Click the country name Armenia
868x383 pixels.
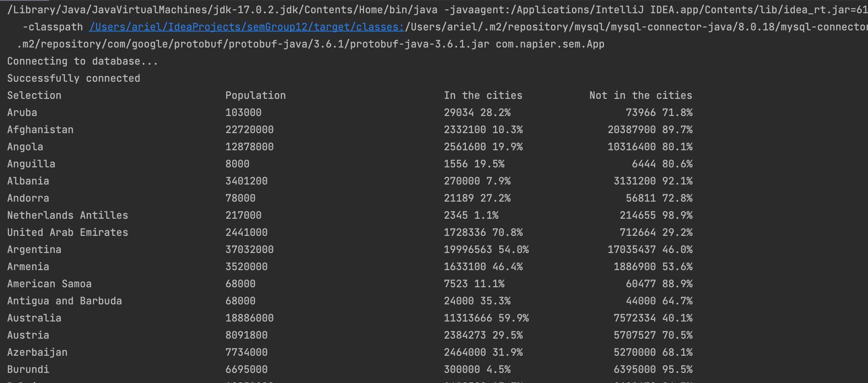pos(28,267)
